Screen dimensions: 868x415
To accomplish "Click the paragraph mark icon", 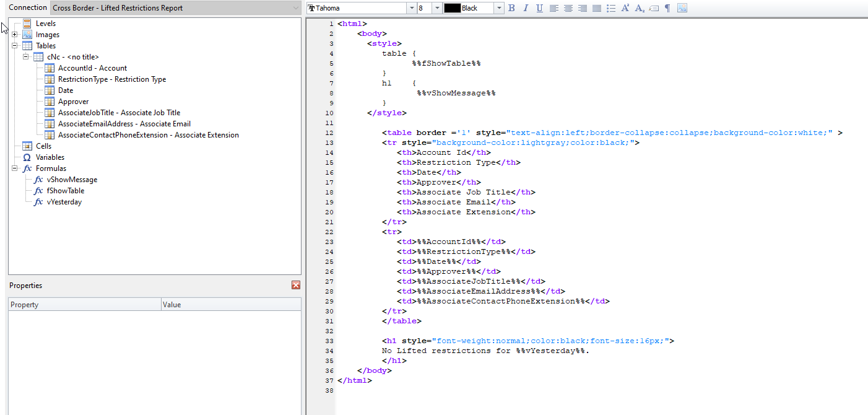I will [667, 8].
